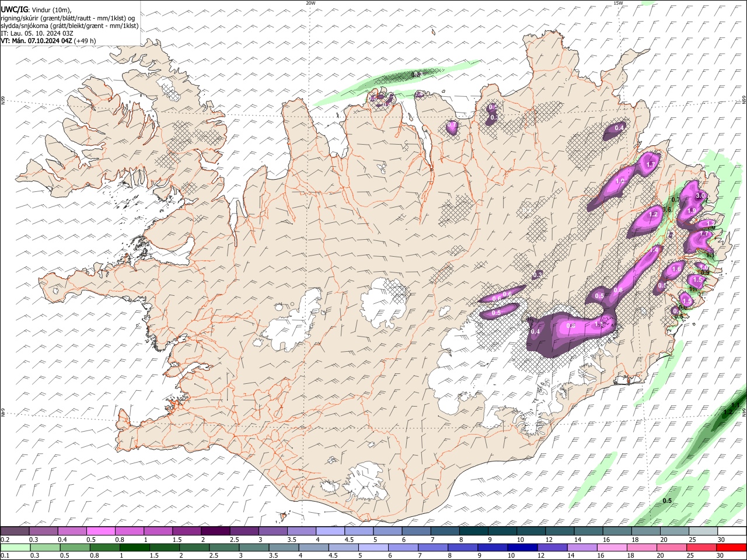Click the 3.0 precipitation value on the map
This screenshot has height=560, width=747.
701,195
